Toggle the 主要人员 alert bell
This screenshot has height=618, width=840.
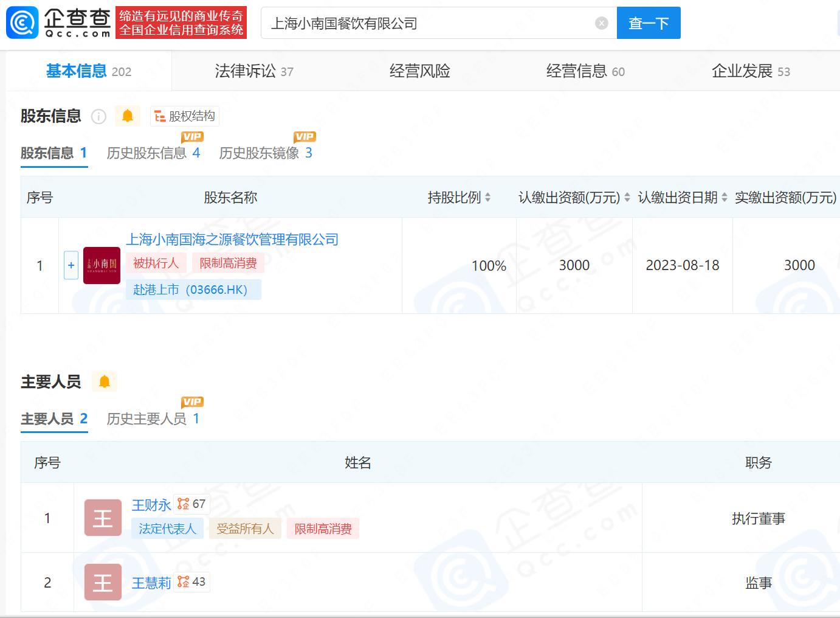tap(105, 381)
